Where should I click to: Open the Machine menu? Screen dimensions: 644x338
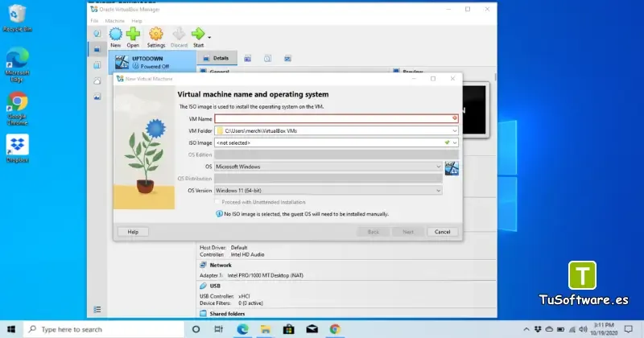[x=114, y=21]
